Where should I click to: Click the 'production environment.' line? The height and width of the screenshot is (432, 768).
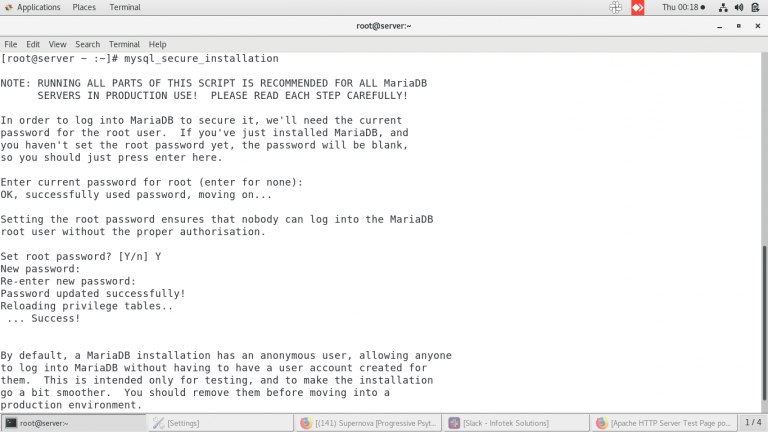71,405
